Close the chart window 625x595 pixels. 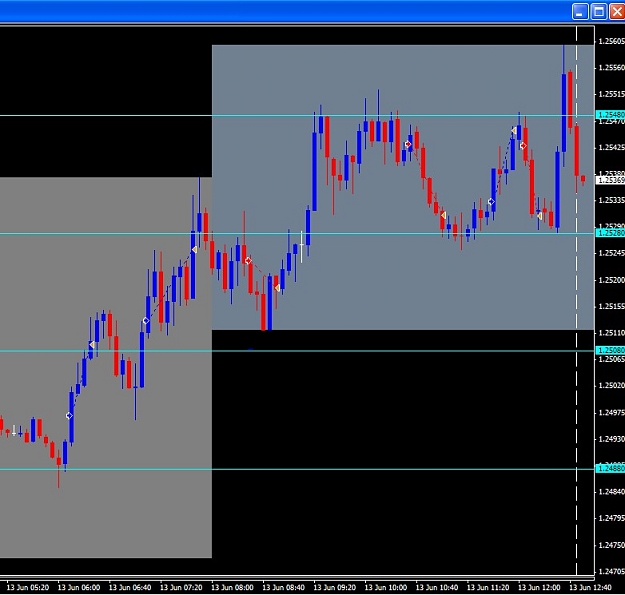617,12
